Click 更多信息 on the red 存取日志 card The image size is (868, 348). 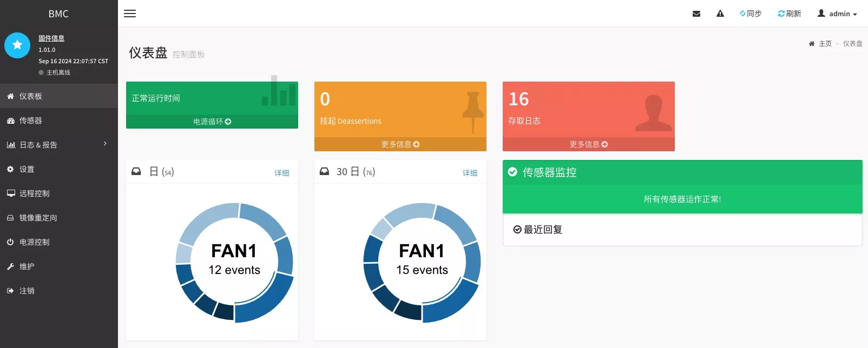pos(589,144)
